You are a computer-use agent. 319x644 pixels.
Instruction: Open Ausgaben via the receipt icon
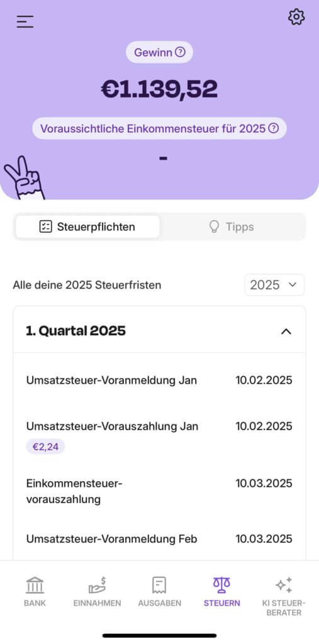160,585
